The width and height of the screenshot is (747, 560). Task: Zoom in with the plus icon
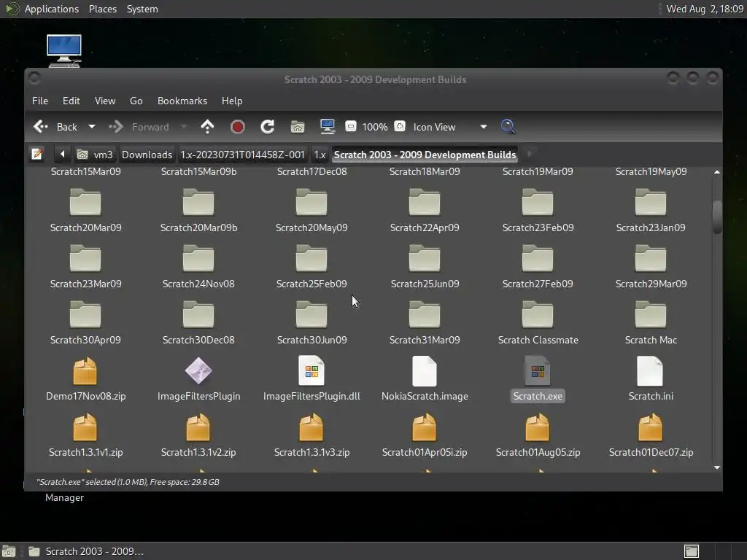400,126
